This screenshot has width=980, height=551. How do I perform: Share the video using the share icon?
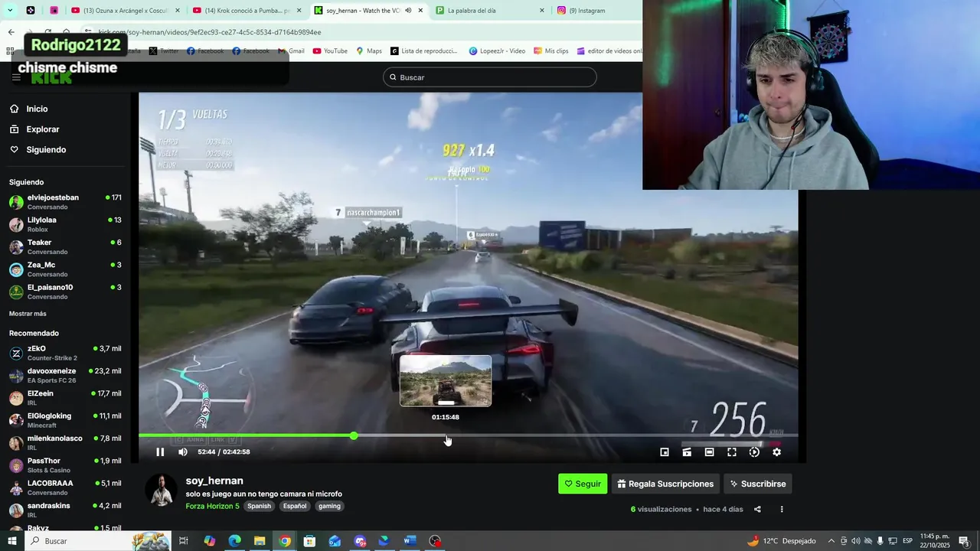coord(757,509)
